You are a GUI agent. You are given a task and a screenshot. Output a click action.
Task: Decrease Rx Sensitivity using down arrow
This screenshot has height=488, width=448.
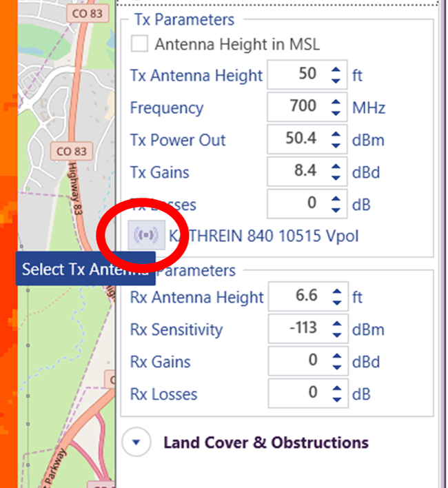point(336,335)
